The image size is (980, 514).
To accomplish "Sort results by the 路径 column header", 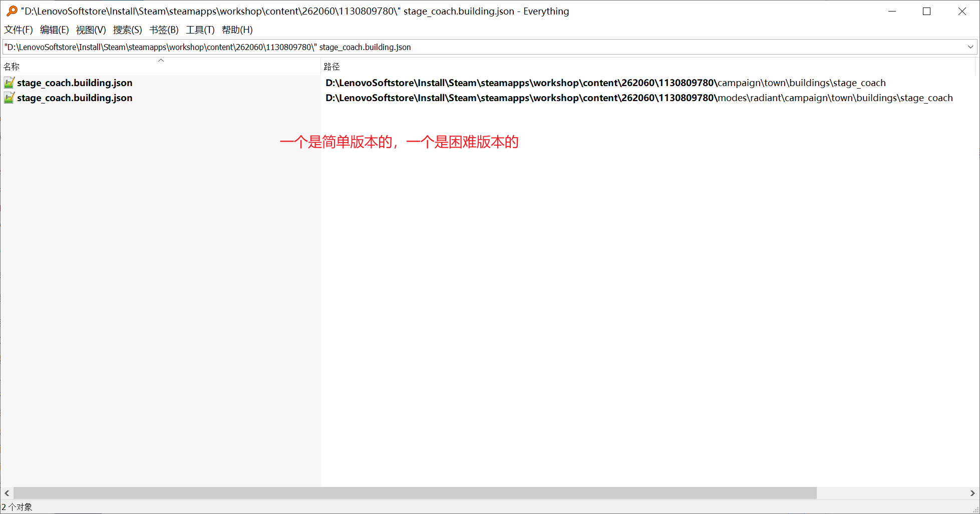I will point(648,67).
